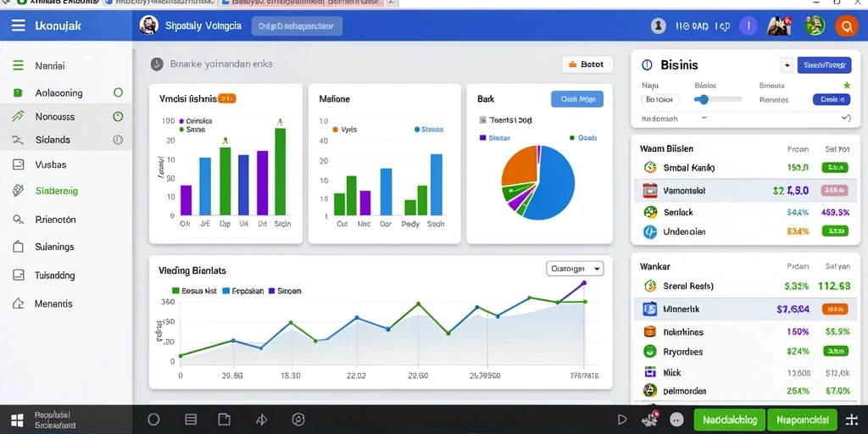Open the Windows Start button

pos(17,420)
